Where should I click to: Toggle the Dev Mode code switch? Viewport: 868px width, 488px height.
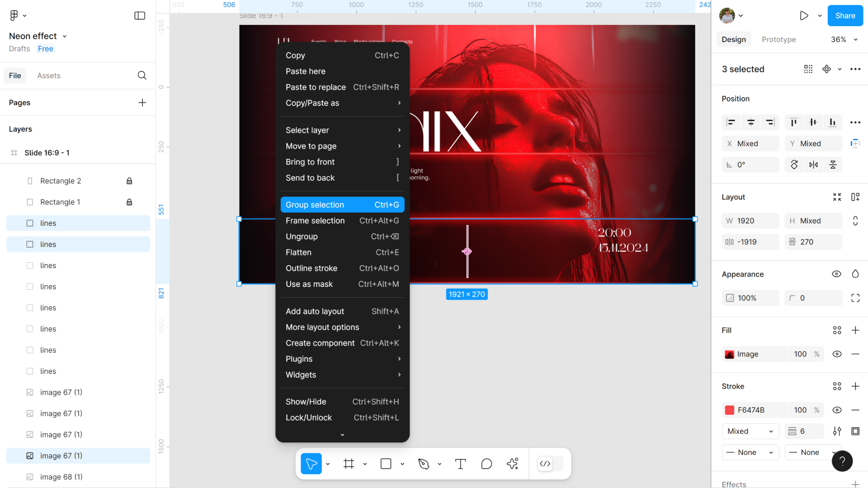[x=550, y=464]
